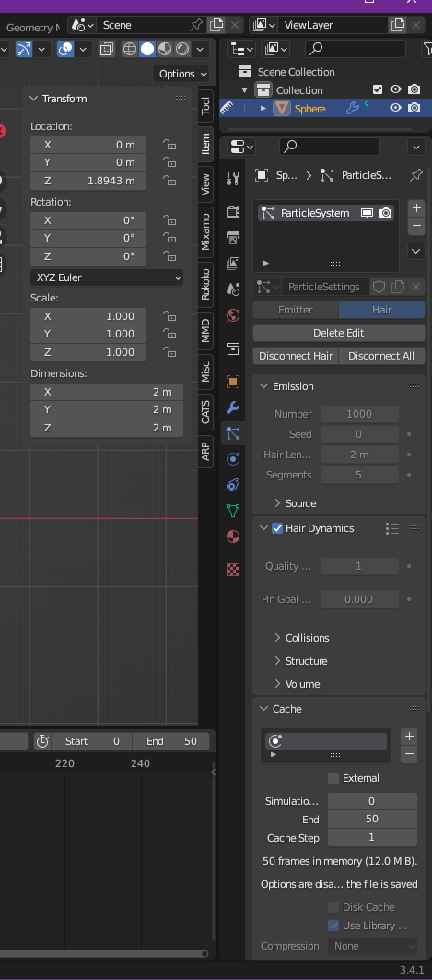Open the Particle properties tab

233,432
